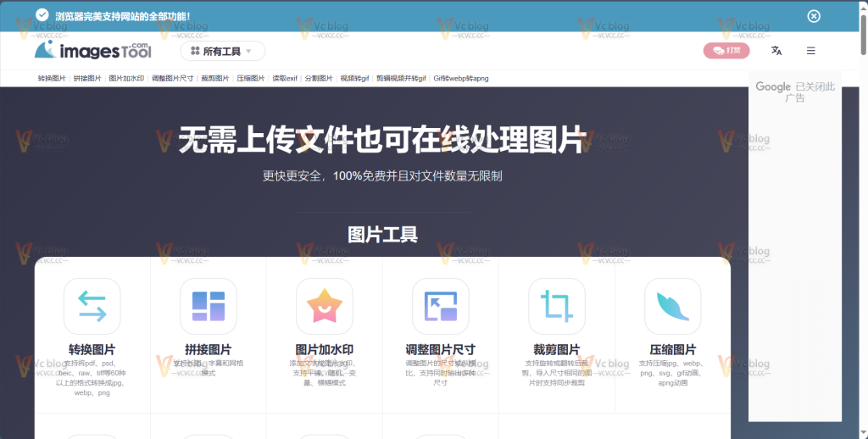Click the 压缩图片 feather compress icon
The height and width of the screenshot is (439, 868).
(x=672, y=306)
